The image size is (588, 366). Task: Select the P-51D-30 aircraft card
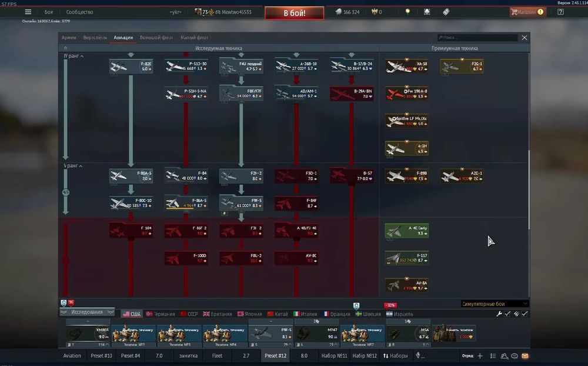tap(186, 66)
